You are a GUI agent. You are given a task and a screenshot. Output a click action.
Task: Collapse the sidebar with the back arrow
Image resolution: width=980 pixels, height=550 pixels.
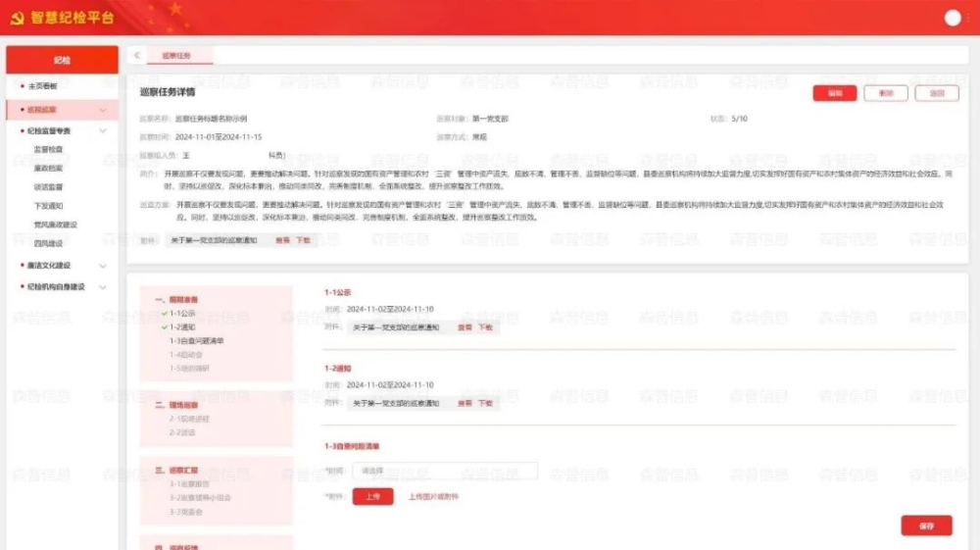(x=136, y=56)
